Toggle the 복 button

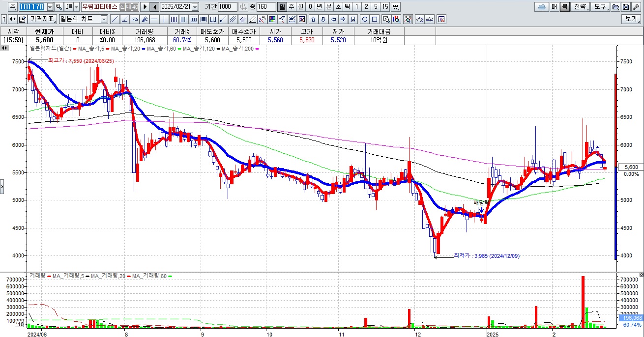[564, 7]
